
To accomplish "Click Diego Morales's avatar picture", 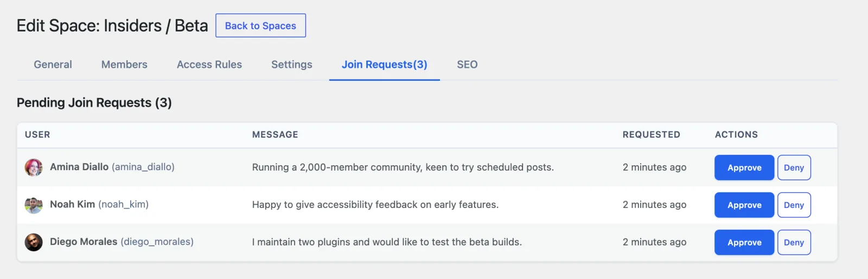I will [x=34, y=242].
